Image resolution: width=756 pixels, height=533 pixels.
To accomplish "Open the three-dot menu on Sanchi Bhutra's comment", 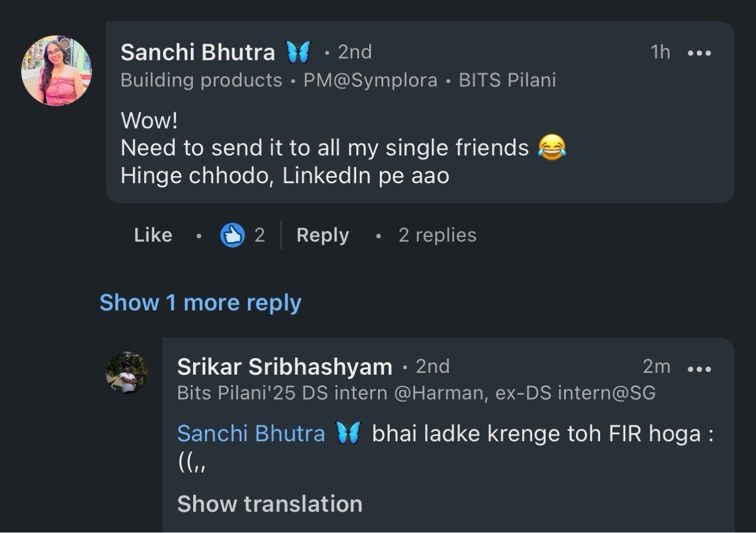I will (x=699, y=53).
